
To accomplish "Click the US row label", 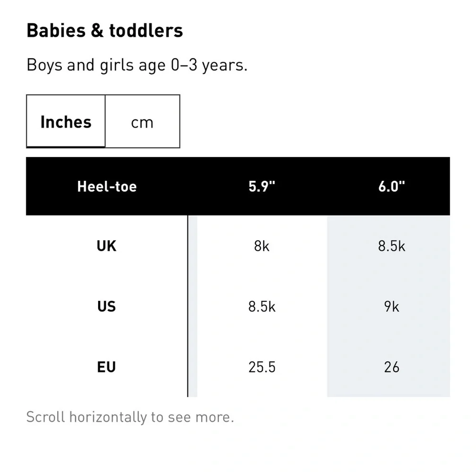I will (107, 306).
